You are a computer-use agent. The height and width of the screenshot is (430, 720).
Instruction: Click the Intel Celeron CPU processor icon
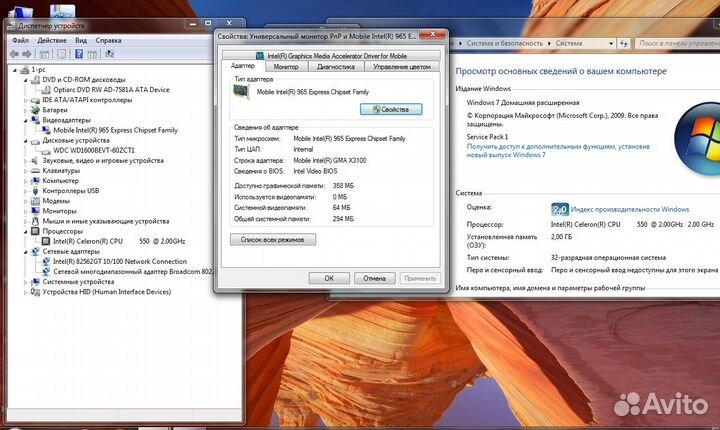pos(46,241)
